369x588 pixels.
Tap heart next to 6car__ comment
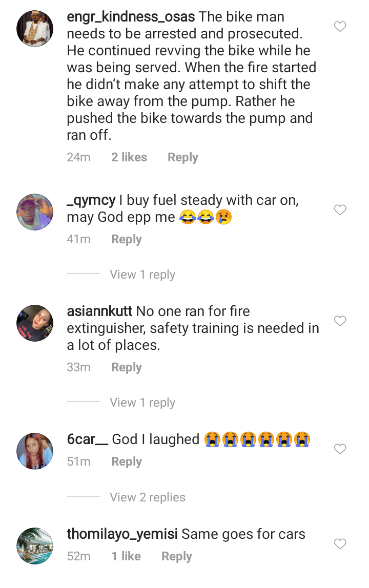click(x=340, y=449)
